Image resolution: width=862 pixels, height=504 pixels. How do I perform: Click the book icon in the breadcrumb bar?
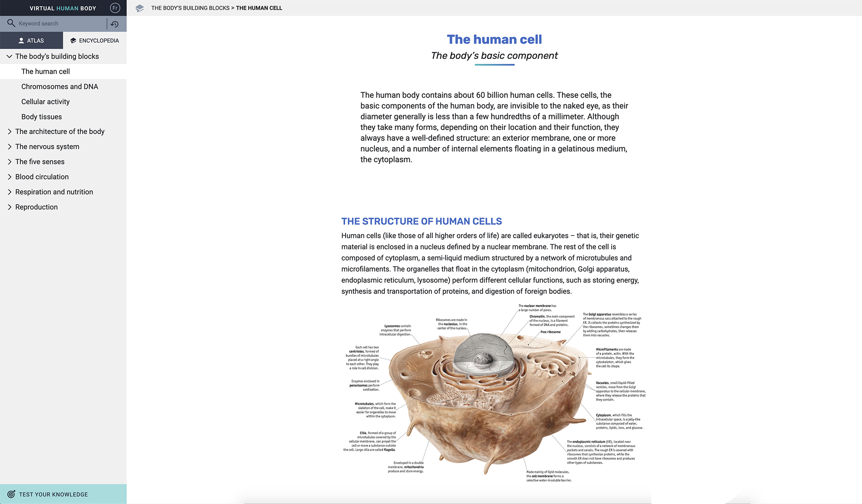(139, 8)
